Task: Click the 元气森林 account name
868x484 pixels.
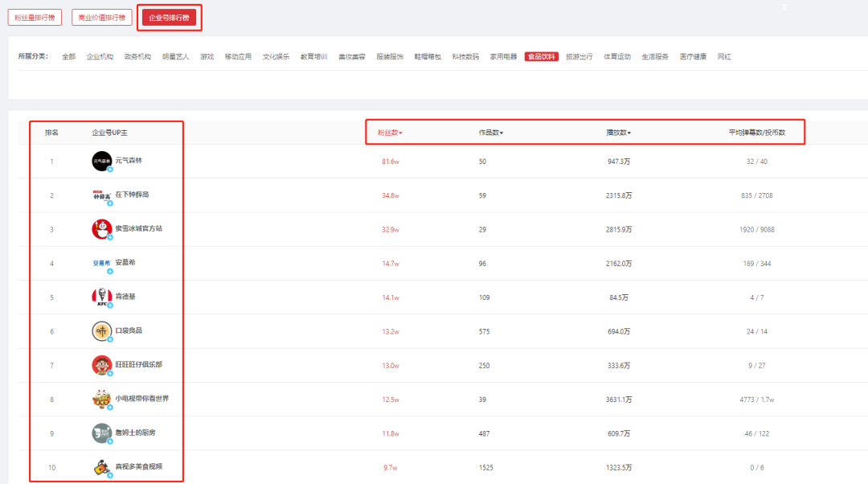Action: pos(129,161)
